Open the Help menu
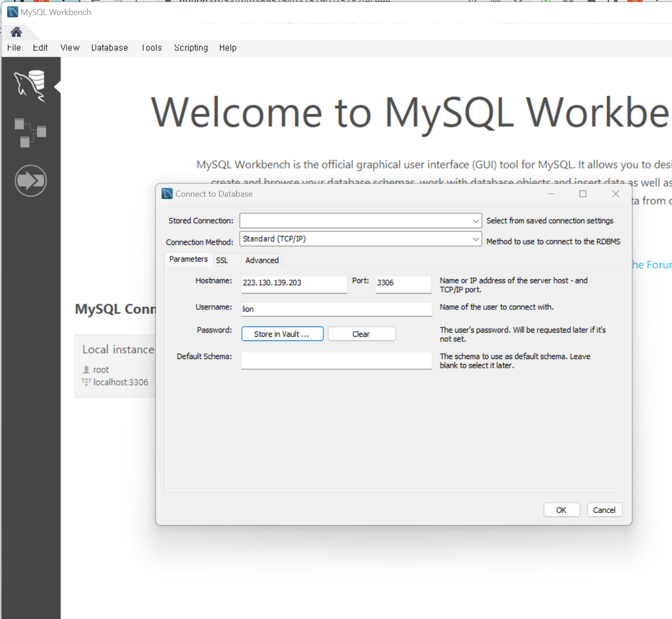 [x=228, y=48]
